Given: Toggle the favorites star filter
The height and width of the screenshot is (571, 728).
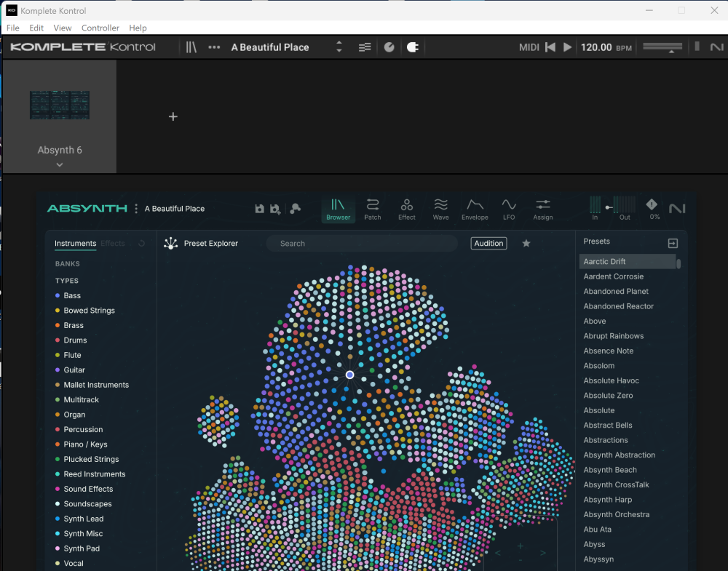Looking at the screenshot, I should click(x=526, y=244).
